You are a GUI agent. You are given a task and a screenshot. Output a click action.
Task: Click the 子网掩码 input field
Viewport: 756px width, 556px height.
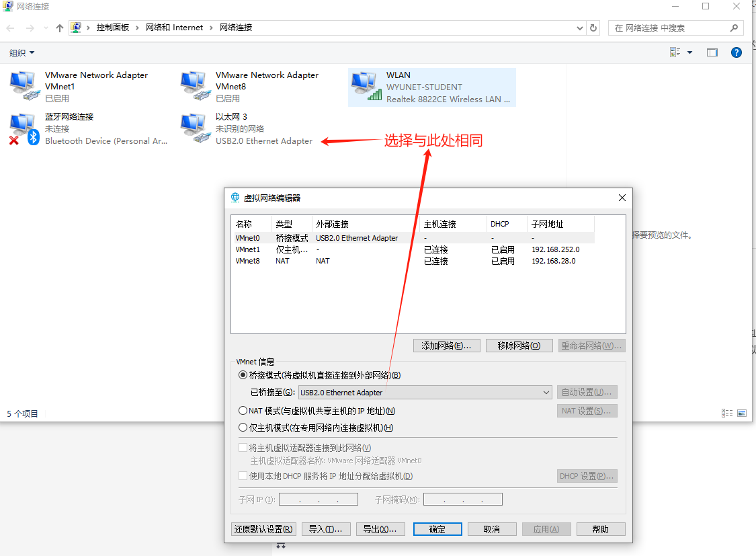pos(463,499)
